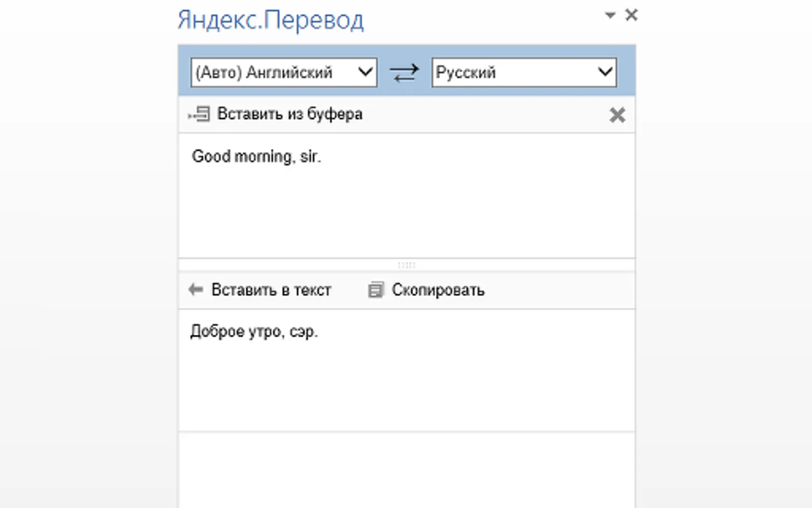Click the translation output 'Доброе утро, сэр.'

pos(407,370)
